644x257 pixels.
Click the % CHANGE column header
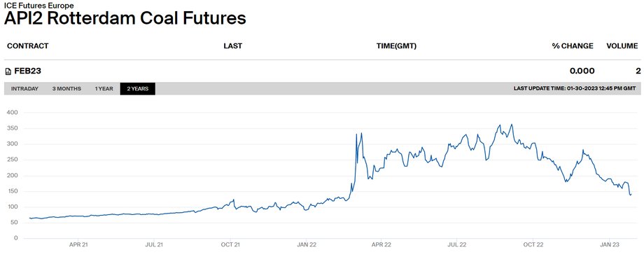(573, 46)
